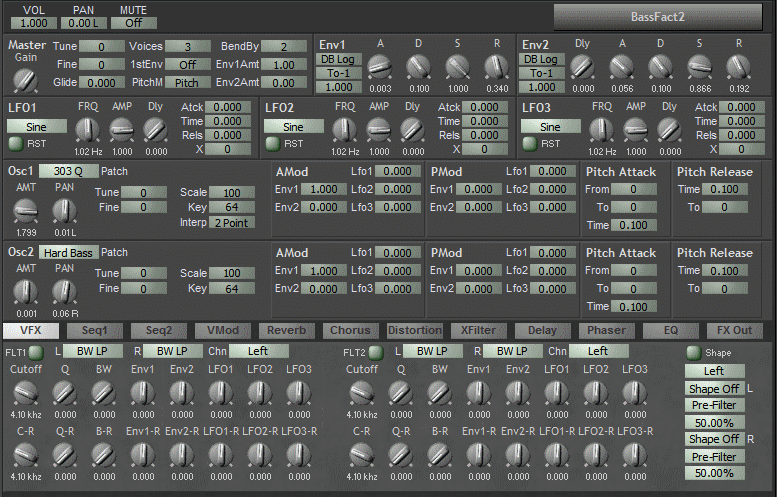Image resolution: width=777 pixels, height=497 pixels.
Task: Click the FLT2 Cutoff knob
Action: pos(361,393)
